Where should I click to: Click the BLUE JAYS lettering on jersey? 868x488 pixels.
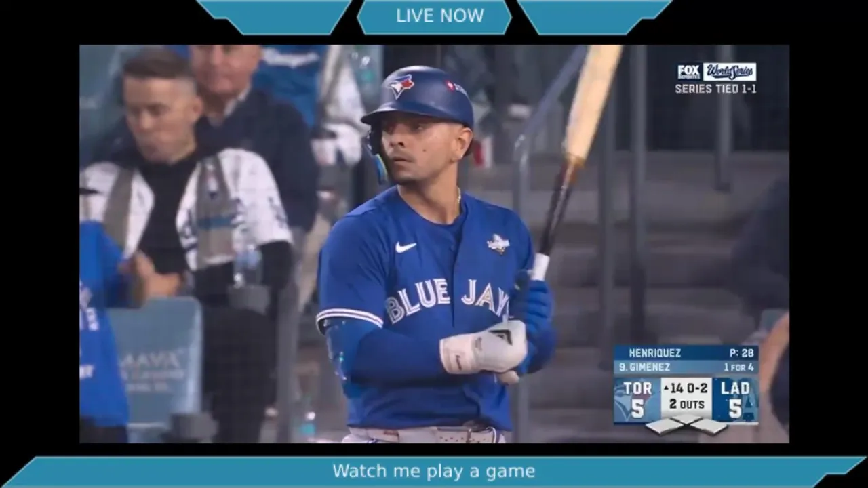pyautogui.click(x=446, y=300)
